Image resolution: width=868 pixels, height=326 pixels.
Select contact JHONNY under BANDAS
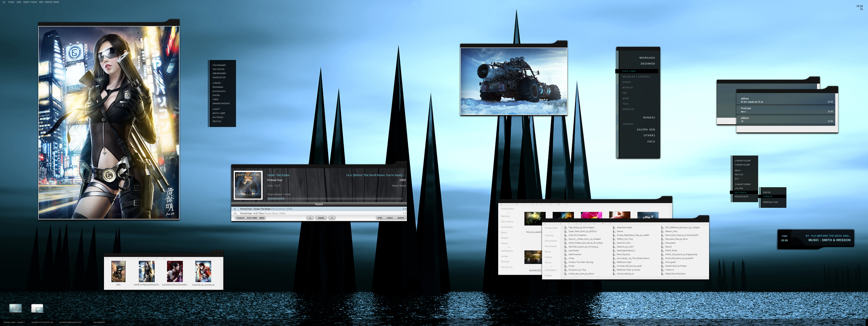628,124
